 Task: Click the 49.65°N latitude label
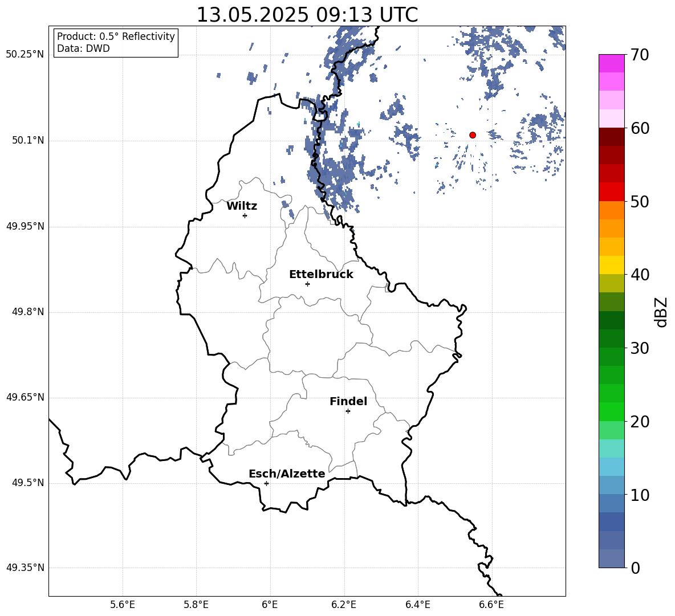coord(25,397)
